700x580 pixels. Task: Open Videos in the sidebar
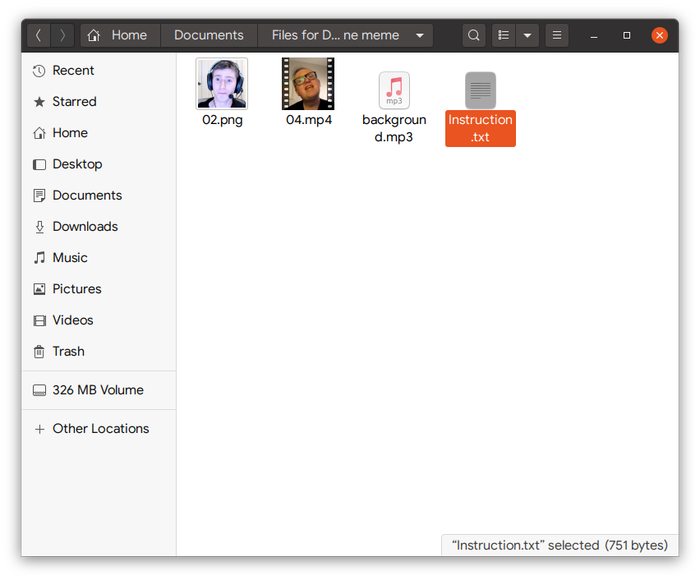click(x=99, y=321)
